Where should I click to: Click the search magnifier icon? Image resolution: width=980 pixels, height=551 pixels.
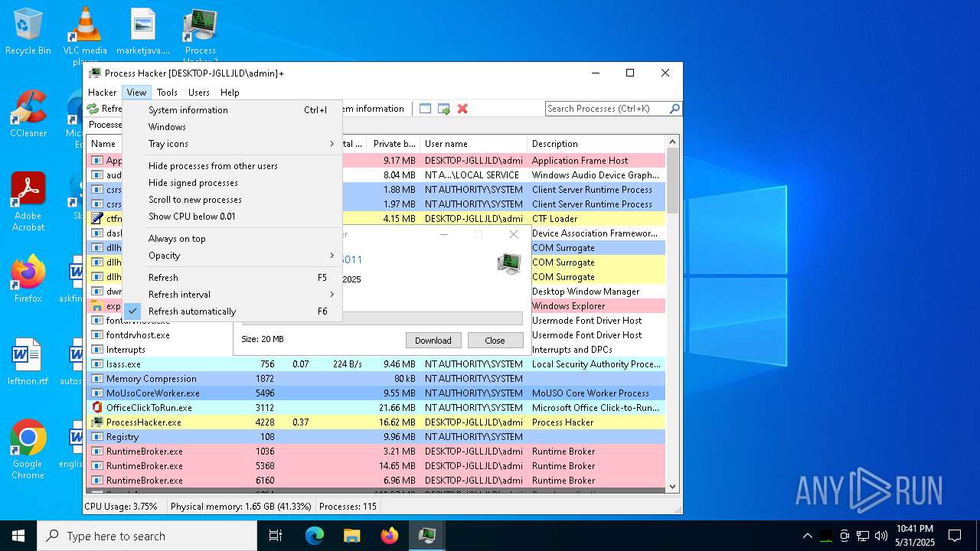coord(675,109)
